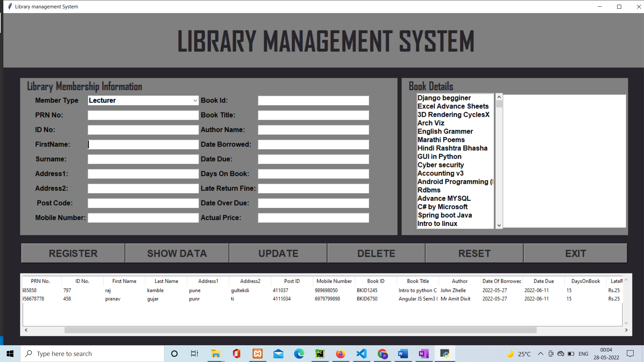Click the ID No input field
This screenshot has height=362, width=644.
(x=143, y=130)
